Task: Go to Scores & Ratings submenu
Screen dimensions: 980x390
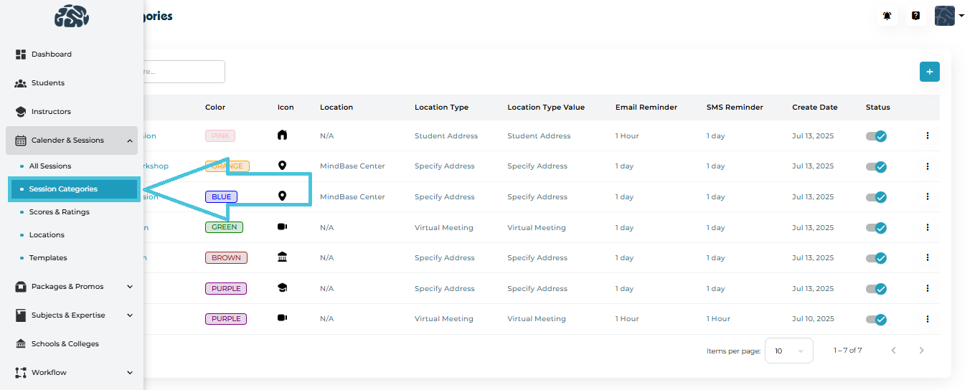Action: (59, 212)
